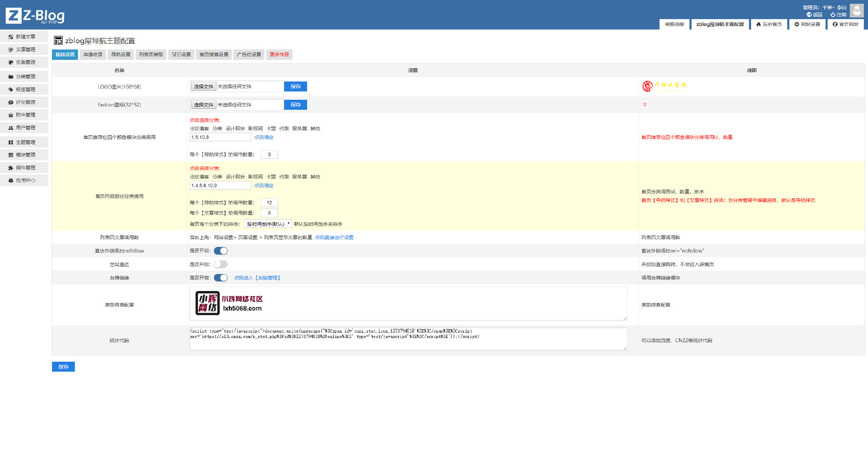Click the 新建文章 pencil icon in sidebar
This screenshot has height=449, width=868.
point(11,37)
